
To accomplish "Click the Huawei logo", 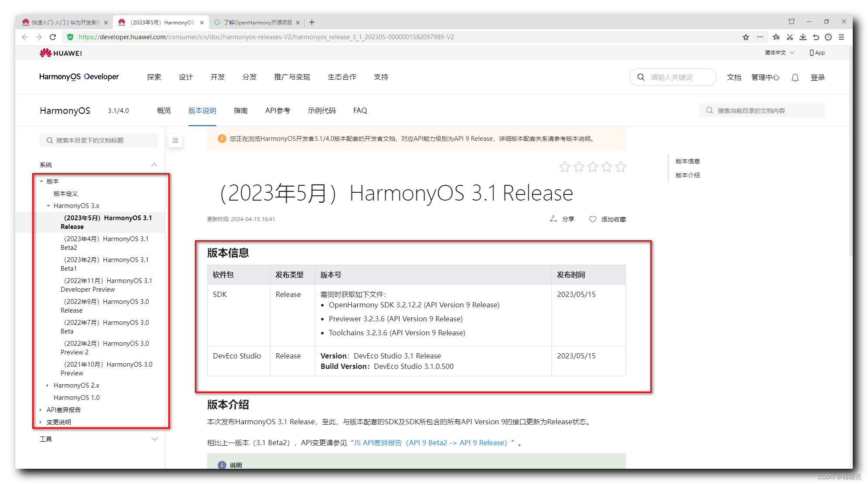I will (x=61, y=53).
